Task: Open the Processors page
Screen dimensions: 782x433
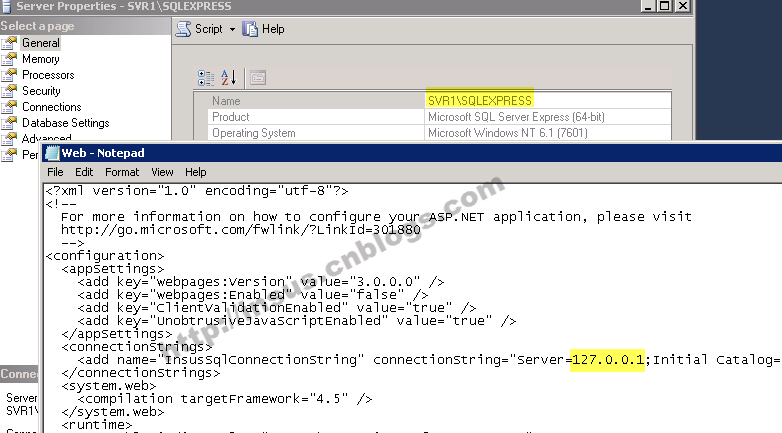Action: click(x=48, y=75)
